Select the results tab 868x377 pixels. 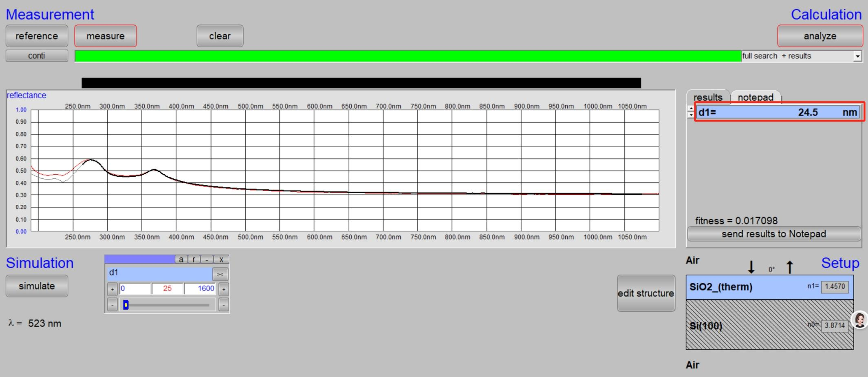pos(707,97)
